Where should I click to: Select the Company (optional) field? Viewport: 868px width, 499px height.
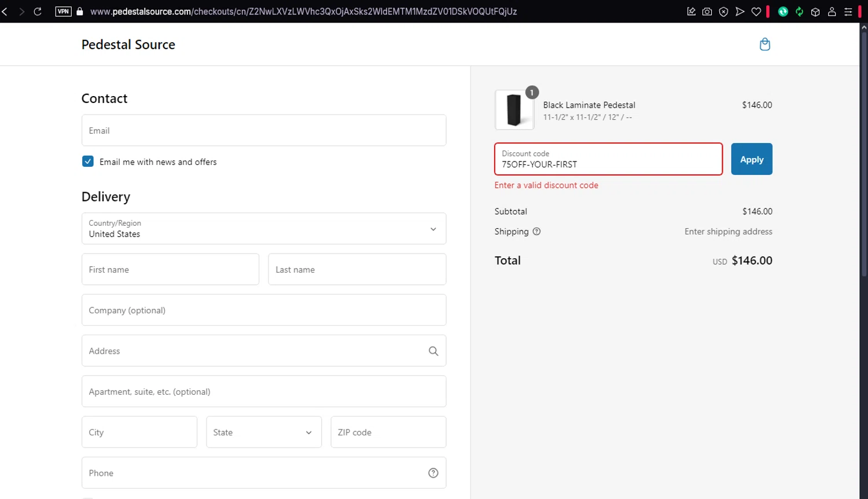(264, 310)
